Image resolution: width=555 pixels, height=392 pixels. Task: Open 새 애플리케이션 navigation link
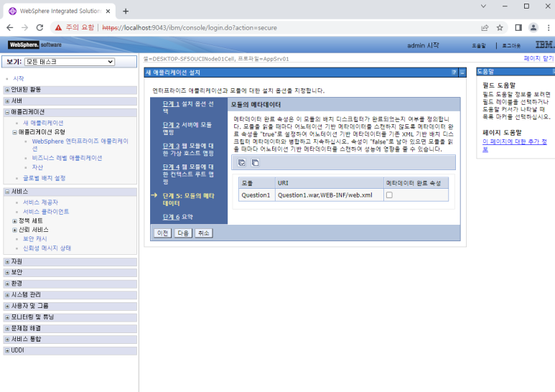[43, 123]
